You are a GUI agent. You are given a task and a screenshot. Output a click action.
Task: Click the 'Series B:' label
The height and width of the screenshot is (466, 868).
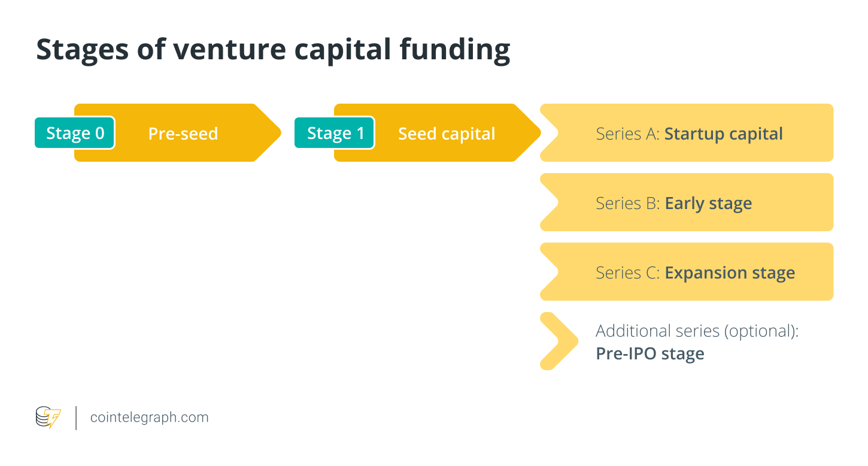(x=627, y=204)
